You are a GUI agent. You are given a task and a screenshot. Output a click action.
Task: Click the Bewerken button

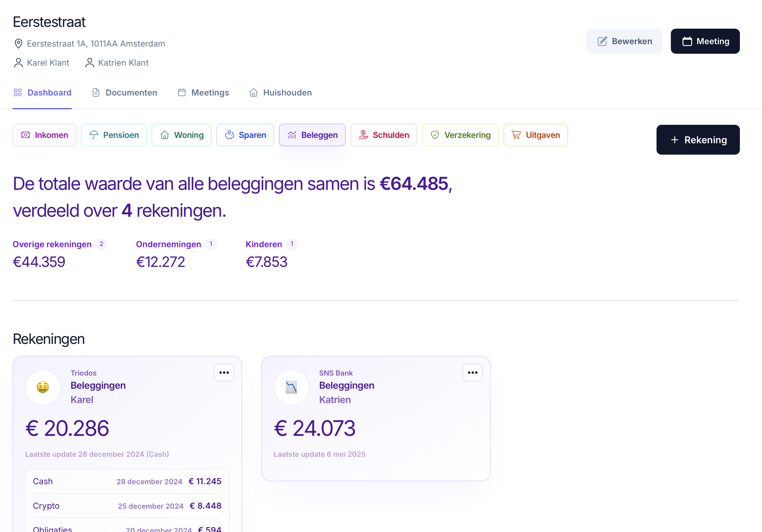click(624, 41)
